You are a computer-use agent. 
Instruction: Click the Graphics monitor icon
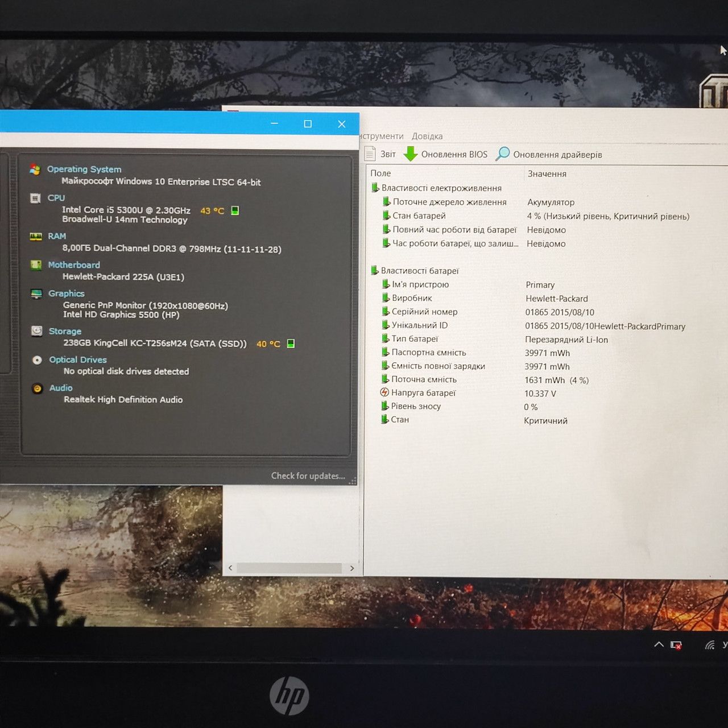(36, 293)
